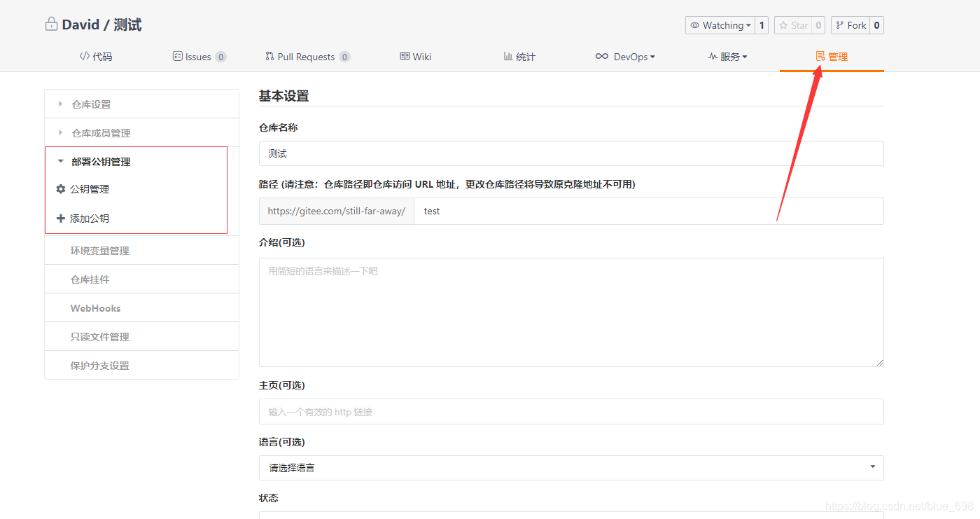Click the DevOps infinity icon
The height and width of the screenshot is (519, 980).
602,56
